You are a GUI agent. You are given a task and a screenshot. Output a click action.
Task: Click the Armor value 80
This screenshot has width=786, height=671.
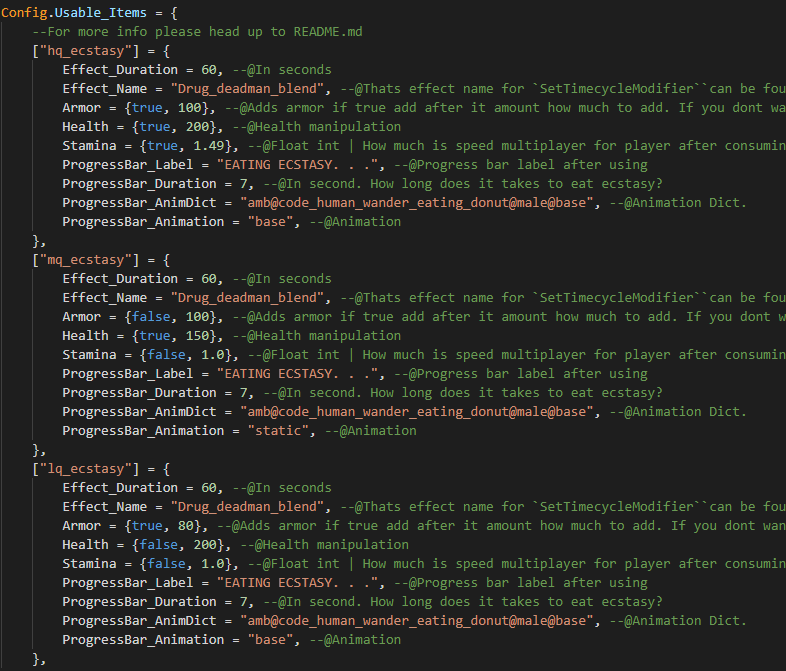[185, 526]
